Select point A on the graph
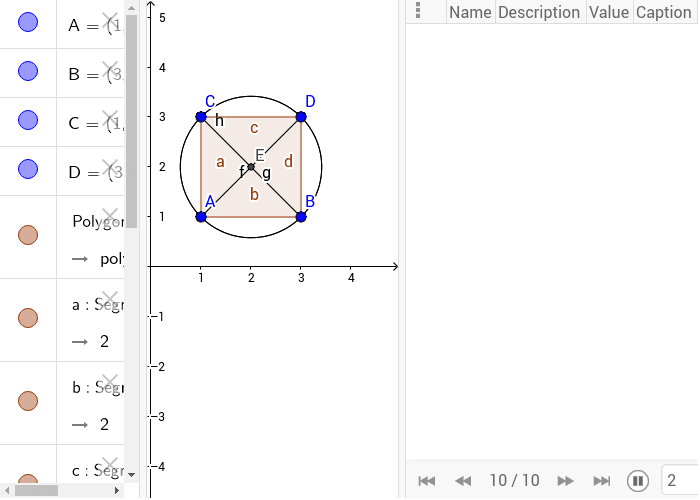Viewport: 700px width, 500px height. point(201,217)
